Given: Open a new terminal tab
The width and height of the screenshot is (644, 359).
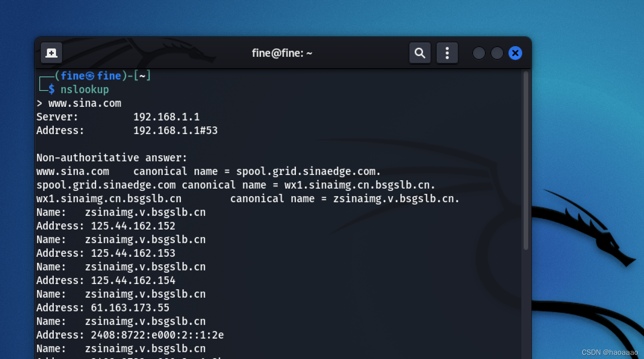Looking at the screenshot, I should 51,53.
